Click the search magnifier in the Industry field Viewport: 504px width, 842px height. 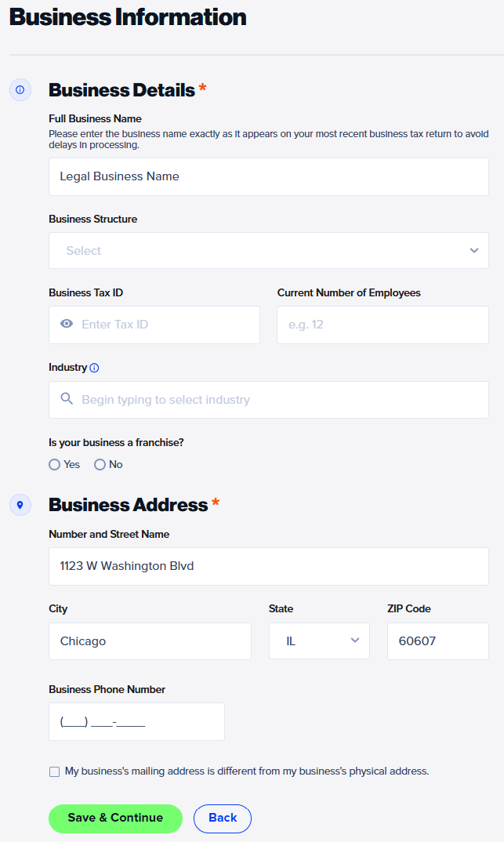tap(67, 400)
